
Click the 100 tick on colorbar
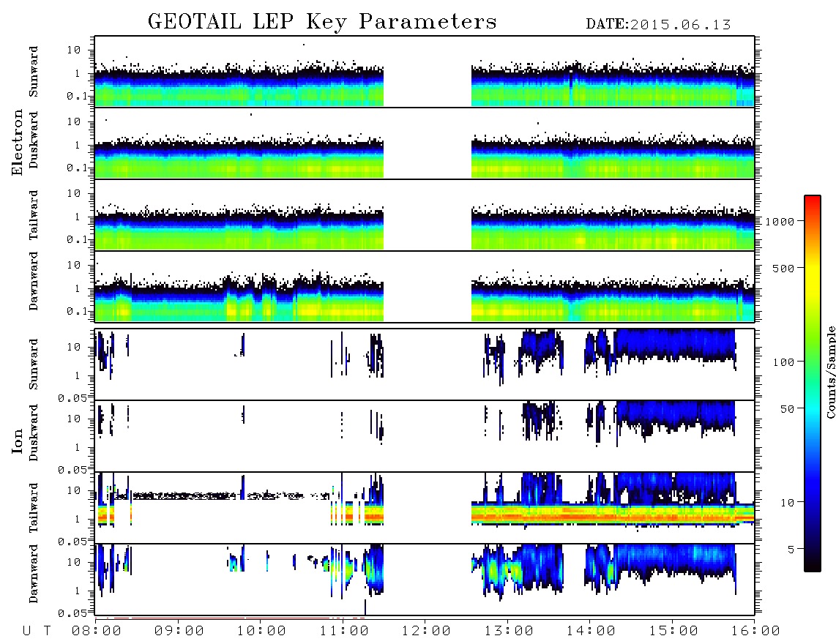pos(783,362)
